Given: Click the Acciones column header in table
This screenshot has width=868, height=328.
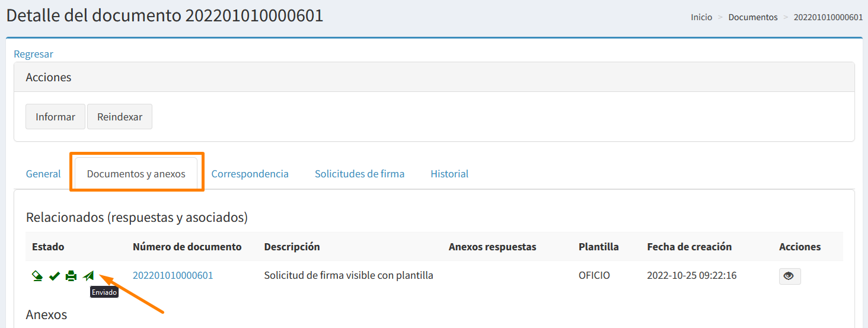Looking at the screenshot, I should [x=800, y=247].
